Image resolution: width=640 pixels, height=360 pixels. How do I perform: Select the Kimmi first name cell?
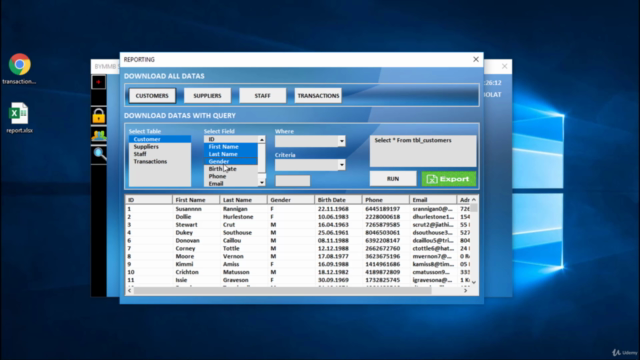click(x=184, y=264)
